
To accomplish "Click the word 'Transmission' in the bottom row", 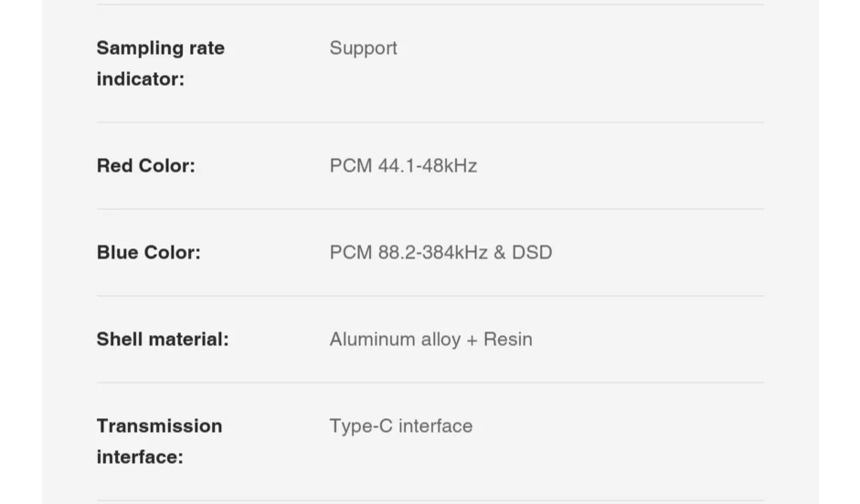I will pos(160,425).
